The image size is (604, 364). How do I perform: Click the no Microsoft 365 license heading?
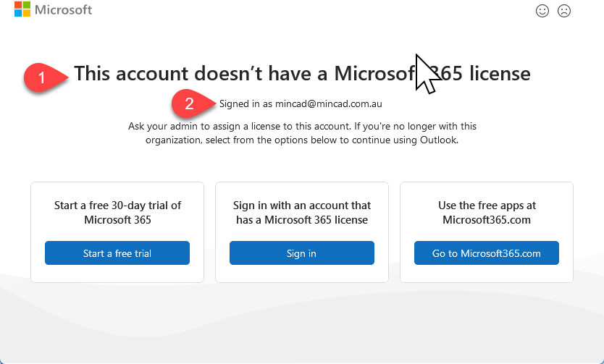[302, 73]
